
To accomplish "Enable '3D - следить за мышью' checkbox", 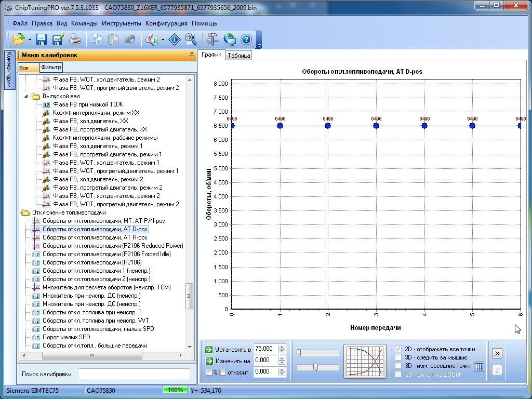I will coord(398,357).
